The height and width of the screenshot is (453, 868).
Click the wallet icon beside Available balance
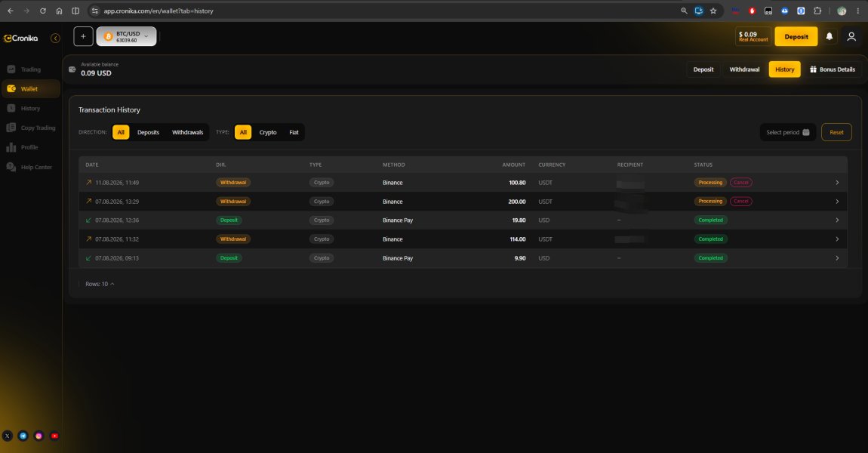72,69
